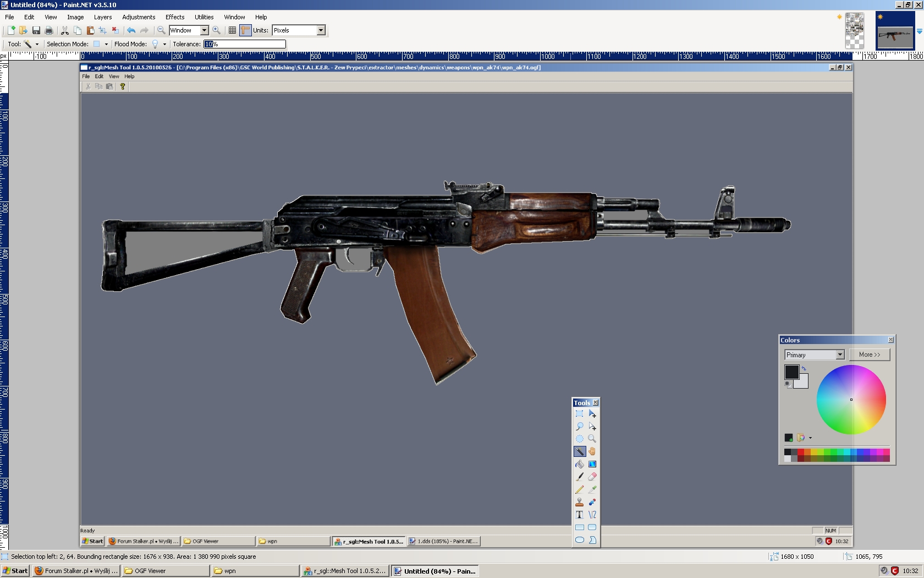The height and width of the screenshot is (578, 924).
Task: Open the File menu of Paint.NET
Action: coord(9,17)
